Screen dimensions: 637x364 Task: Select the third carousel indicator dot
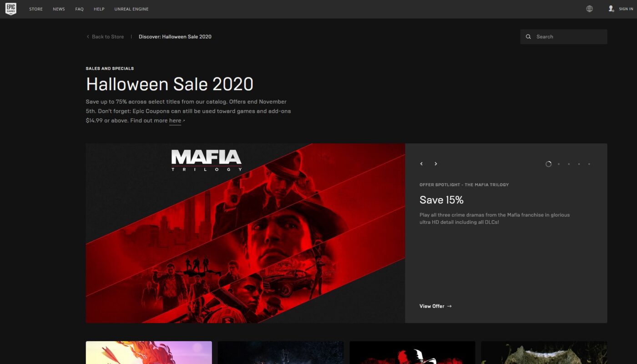click(x=569, y=164)
